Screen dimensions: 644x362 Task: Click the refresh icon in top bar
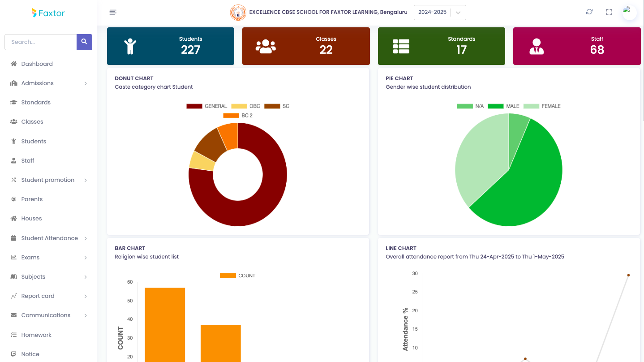pos(589,12)
